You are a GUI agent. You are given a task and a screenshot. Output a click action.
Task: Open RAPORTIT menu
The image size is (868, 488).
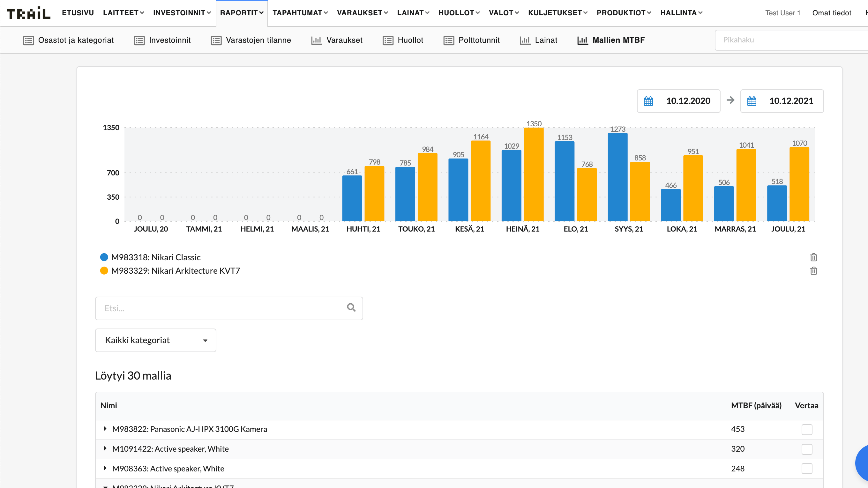[242, 13]
